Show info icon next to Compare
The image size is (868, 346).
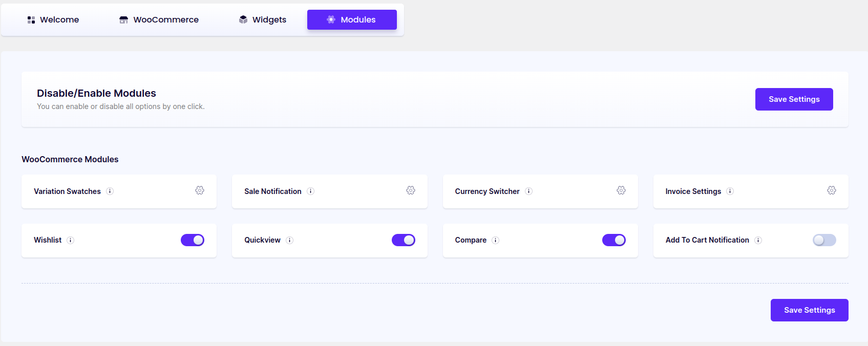(496, 241)
